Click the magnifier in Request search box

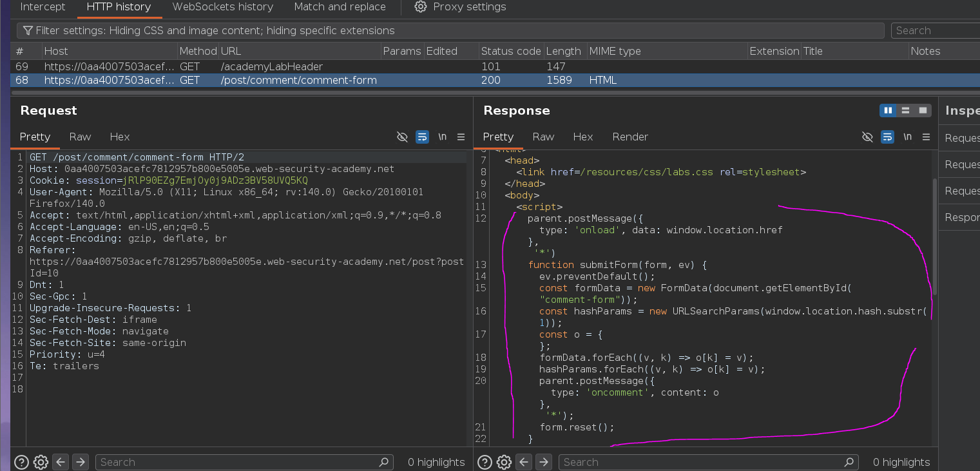(x=384, y=462)
